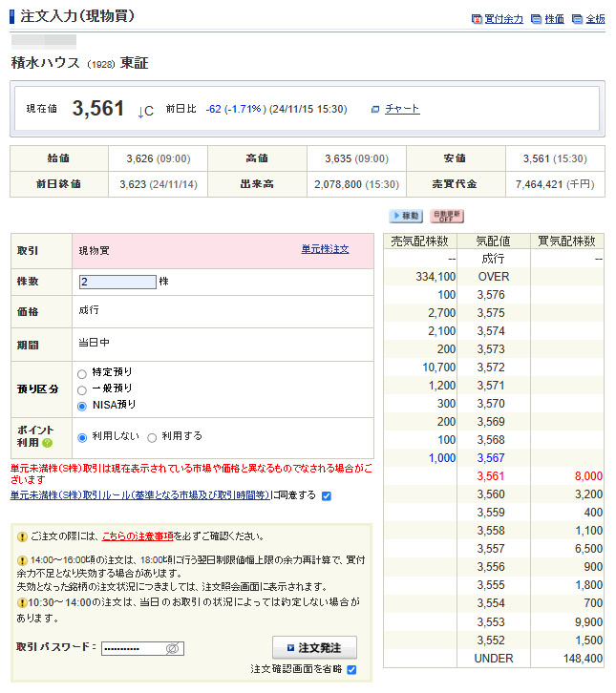Image resolution: width=616 pixels, height=693 pixels.
Task: Open the 単元株注文 link
Action: 325,249
